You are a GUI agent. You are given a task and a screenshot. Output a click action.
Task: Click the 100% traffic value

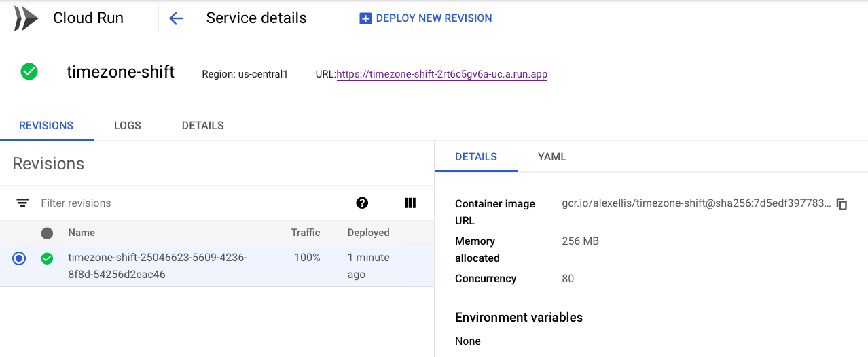(307, 258)
